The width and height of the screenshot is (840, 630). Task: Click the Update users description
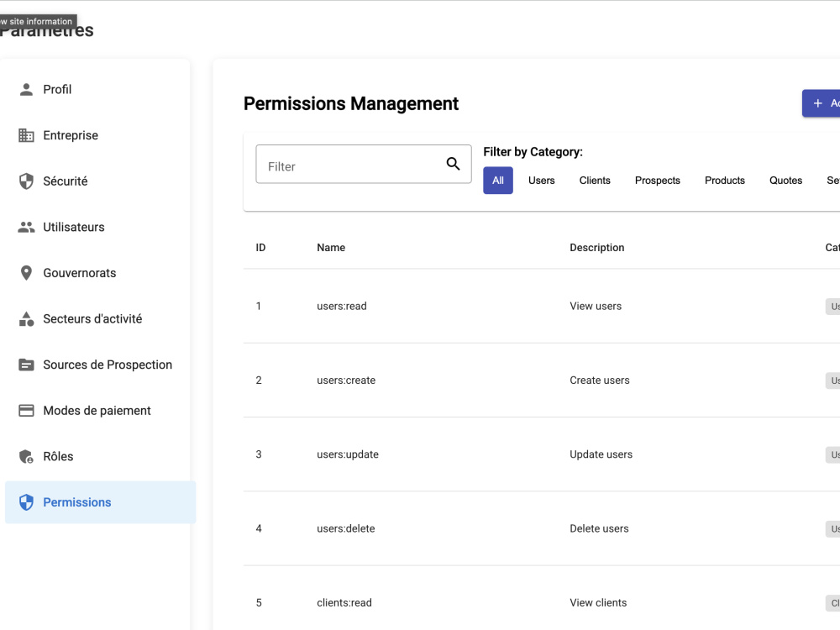601,454
